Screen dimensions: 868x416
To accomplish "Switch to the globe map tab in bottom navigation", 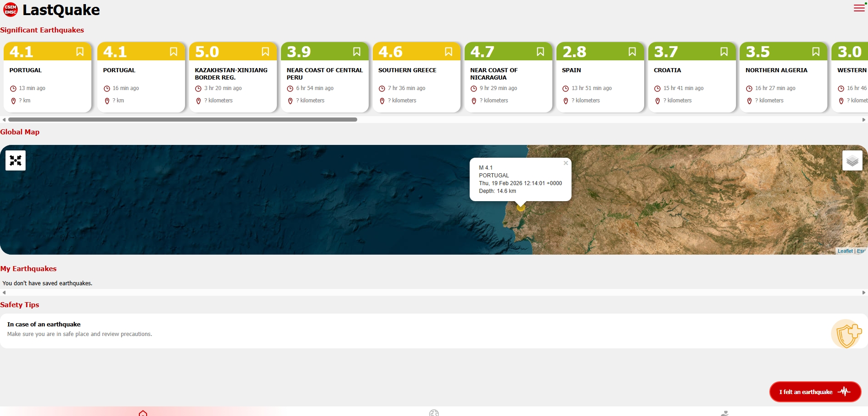I will pos(434,413).
